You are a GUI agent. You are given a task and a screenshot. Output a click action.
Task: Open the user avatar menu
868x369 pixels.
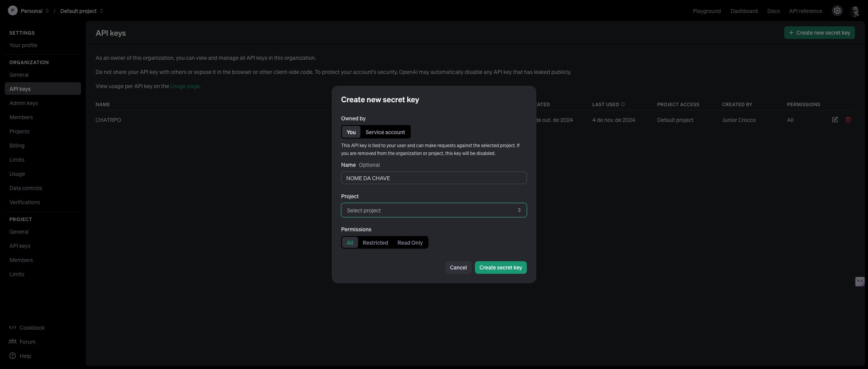(x=855, y=11)
